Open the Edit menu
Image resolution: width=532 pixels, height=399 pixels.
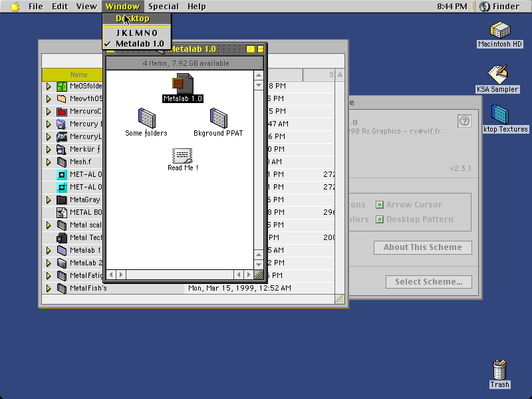click(60, 7)
